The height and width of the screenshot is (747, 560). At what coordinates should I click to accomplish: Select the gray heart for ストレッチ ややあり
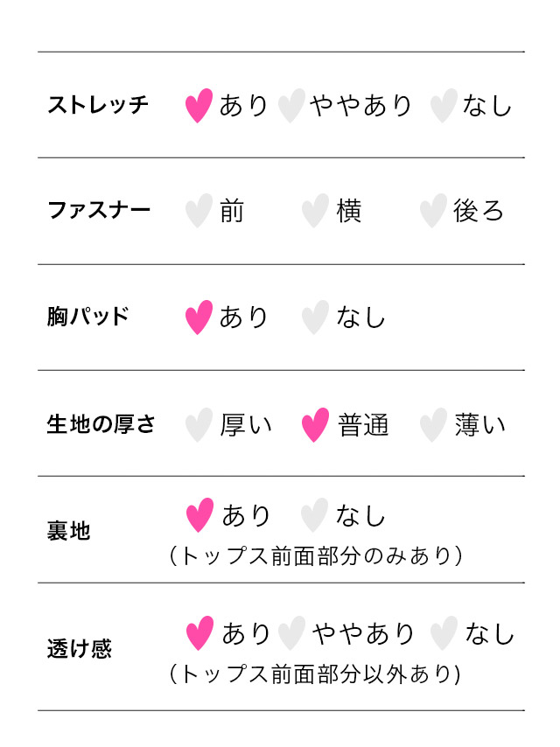tap(291, 106)
